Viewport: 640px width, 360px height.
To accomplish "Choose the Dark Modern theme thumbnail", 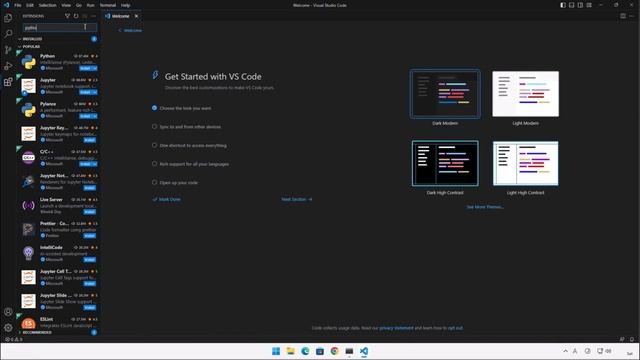I will point(445,94).
